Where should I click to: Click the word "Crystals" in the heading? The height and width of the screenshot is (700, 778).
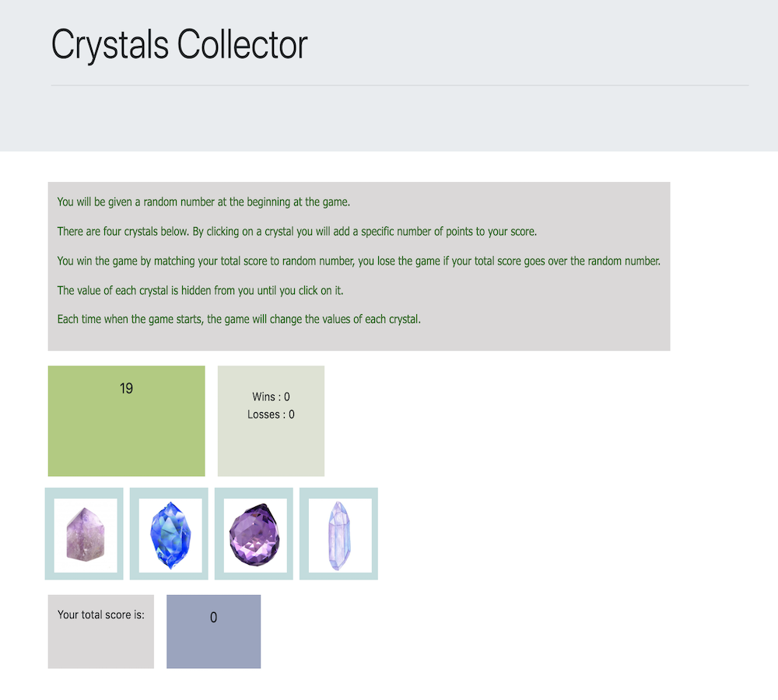[x=110, y=44]
